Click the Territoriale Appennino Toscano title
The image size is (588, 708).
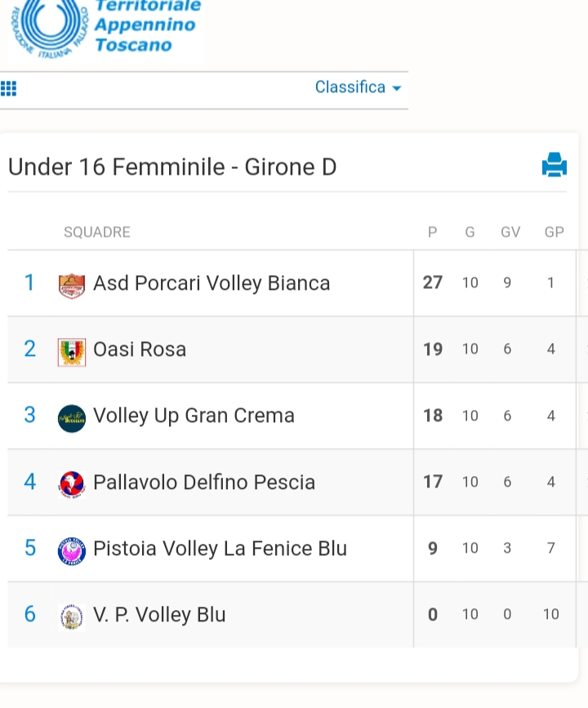(x=148, y=26)
